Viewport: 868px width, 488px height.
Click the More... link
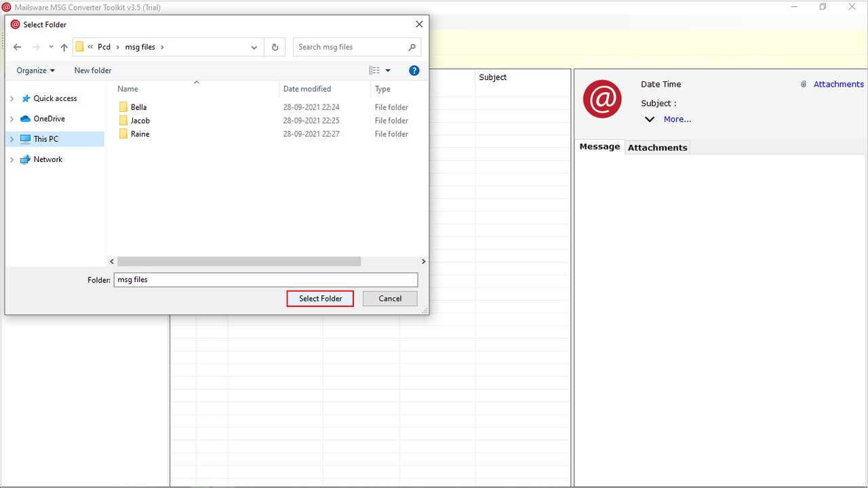(677, 119)
